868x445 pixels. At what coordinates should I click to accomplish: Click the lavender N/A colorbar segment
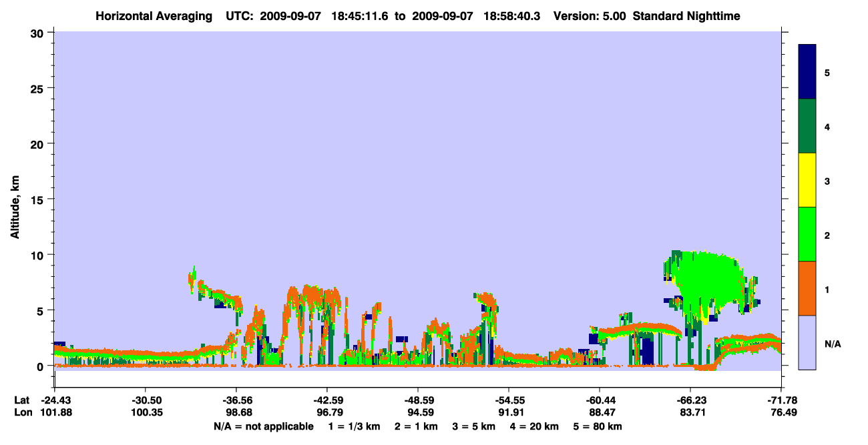pyautogui.click(x=807, y=342)
